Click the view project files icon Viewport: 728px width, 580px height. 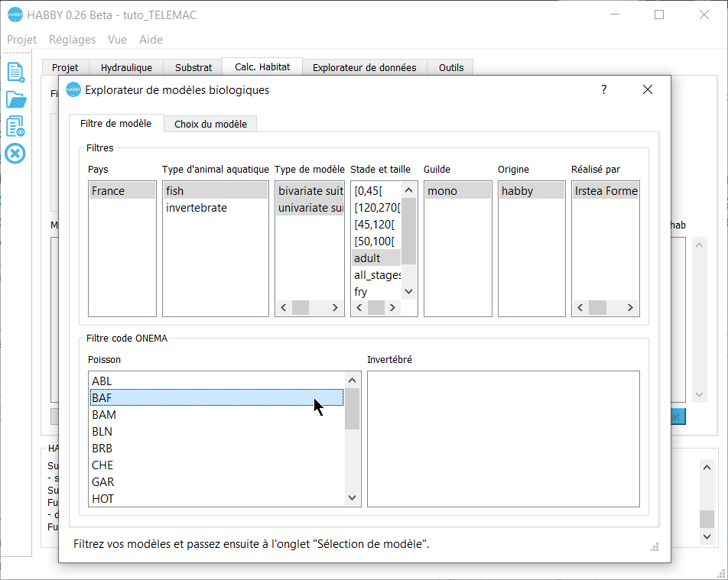point(15,126)
